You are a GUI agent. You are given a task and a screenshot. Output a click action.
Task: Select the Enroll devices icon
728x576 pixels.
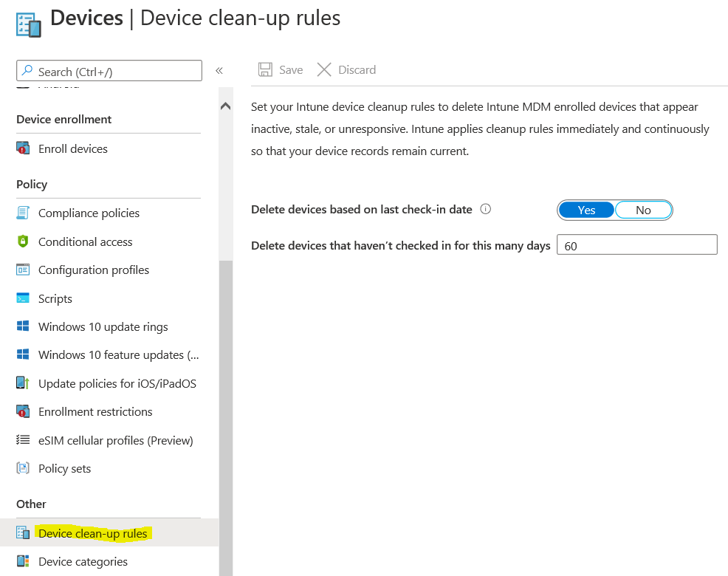(24, 148)
